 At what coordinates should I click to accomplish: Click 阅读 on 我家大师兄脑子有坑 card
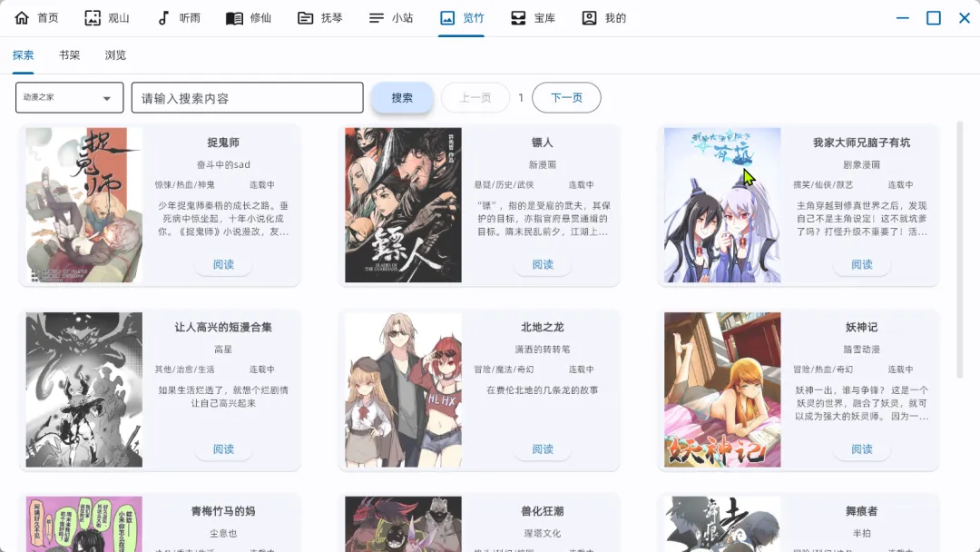862,264
